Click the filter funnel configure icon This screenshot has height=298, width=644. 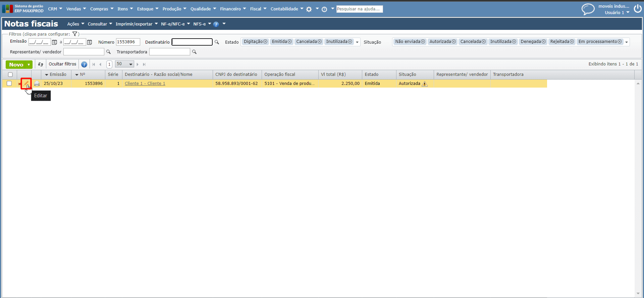75,34
